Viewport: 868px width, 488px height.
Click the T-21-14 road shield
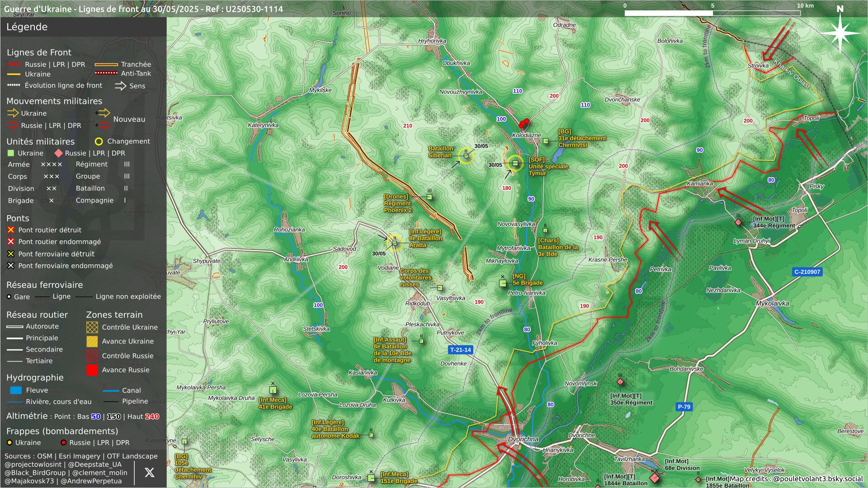[461, 350]
